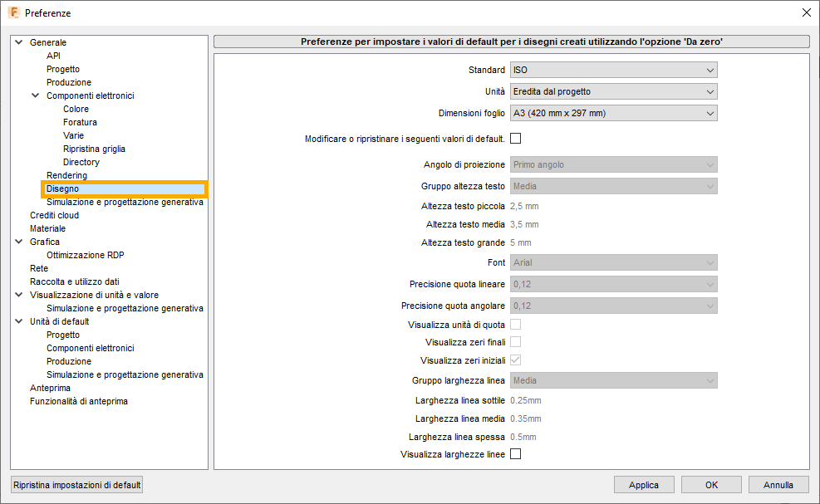820x504 pixels.
Task: Collapse the Componenti elettronici section
Action: pyautogui.click(x=34, y=95)
